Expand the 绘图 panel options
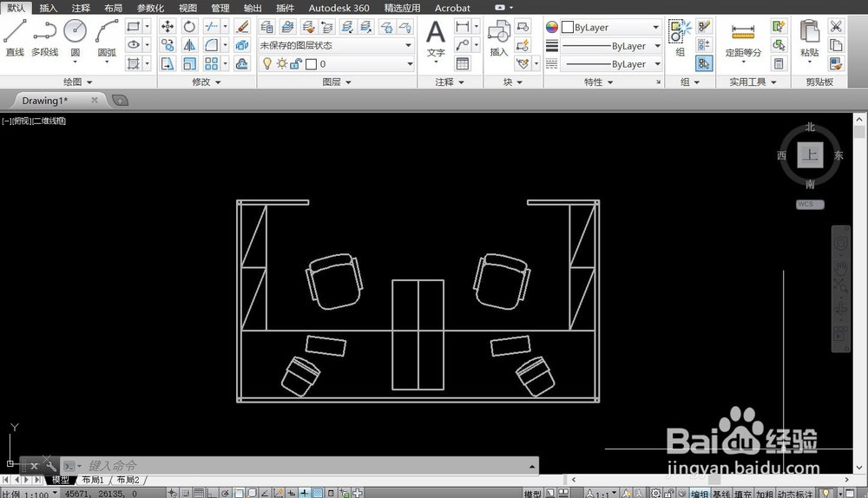This screenshot has width=868, height=498. click(x=78, y=82)
